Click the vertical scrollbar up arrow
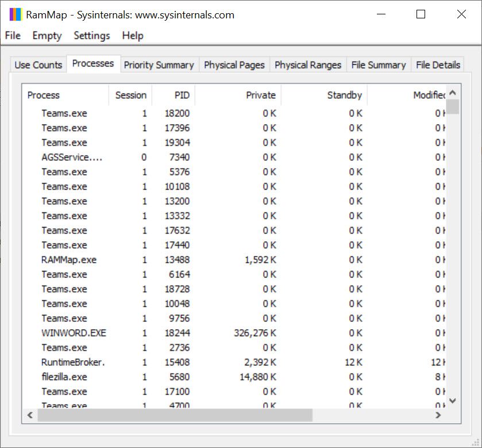 (x=453, y=92)
